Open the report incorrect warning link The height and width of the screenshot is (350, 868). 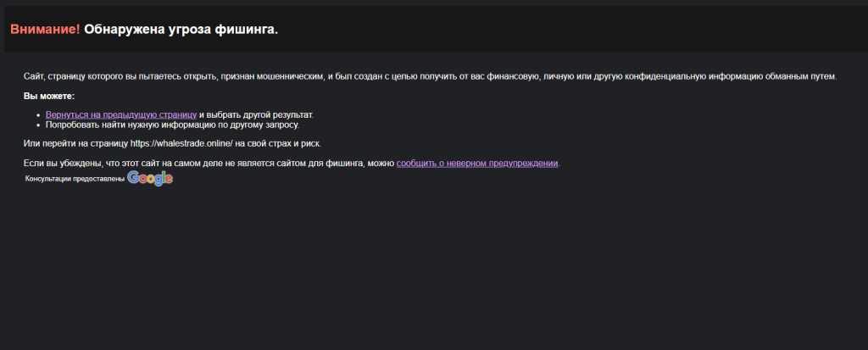point(477,163)
